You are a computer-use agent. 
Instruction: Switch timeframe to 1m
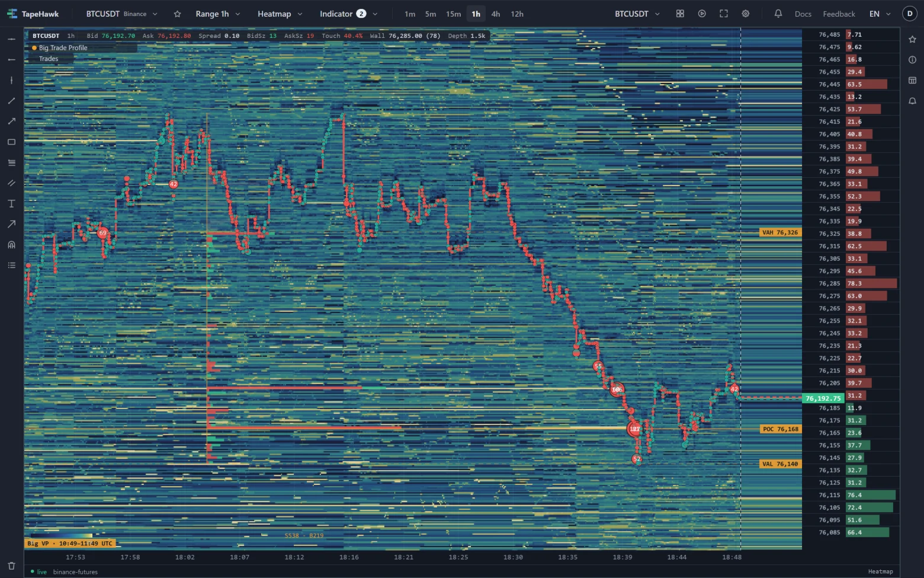point(410,14)
